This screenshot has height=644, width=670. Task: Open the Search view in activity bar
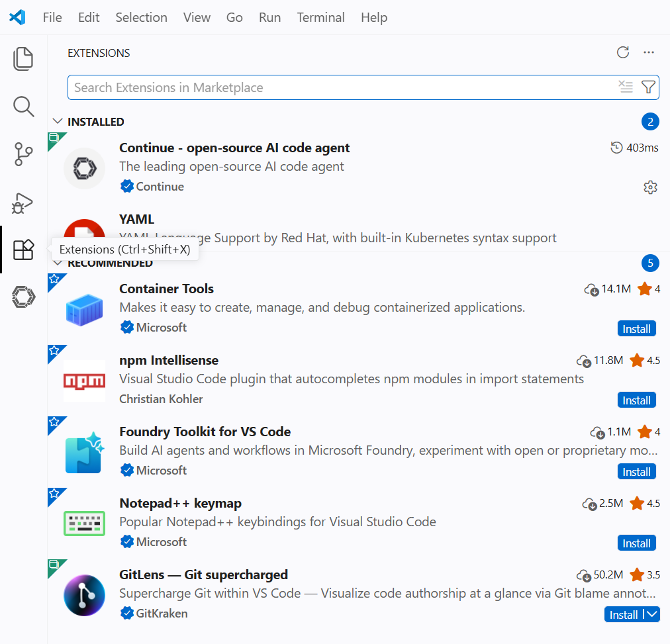click(x=23, y=107)
